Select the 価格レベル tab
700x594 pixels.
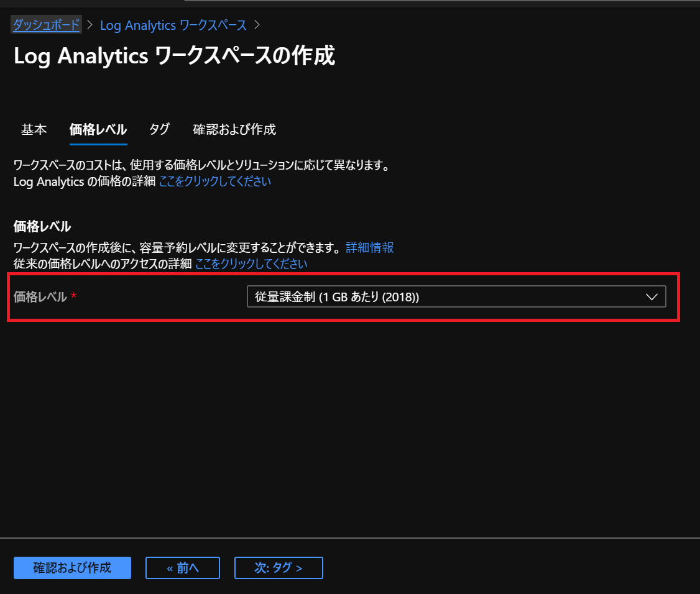(98, 129)
